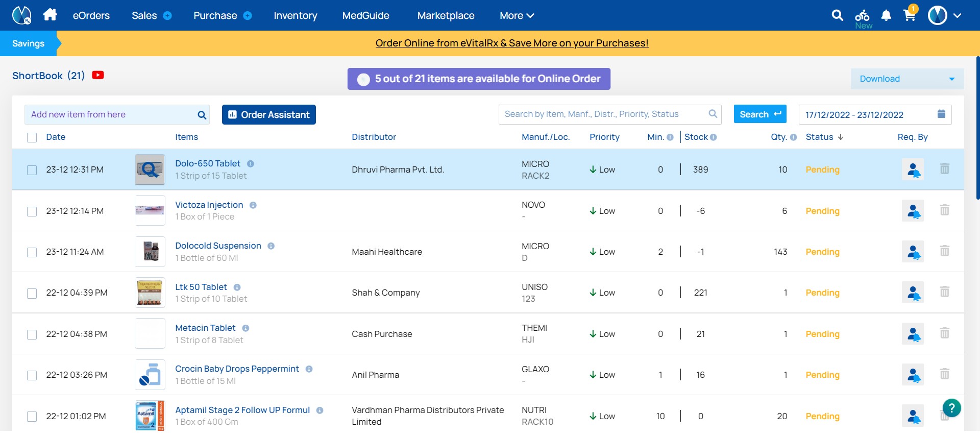
Task: Show info icon next to Dolocold Suspension
Action: [x=271, y=246]
